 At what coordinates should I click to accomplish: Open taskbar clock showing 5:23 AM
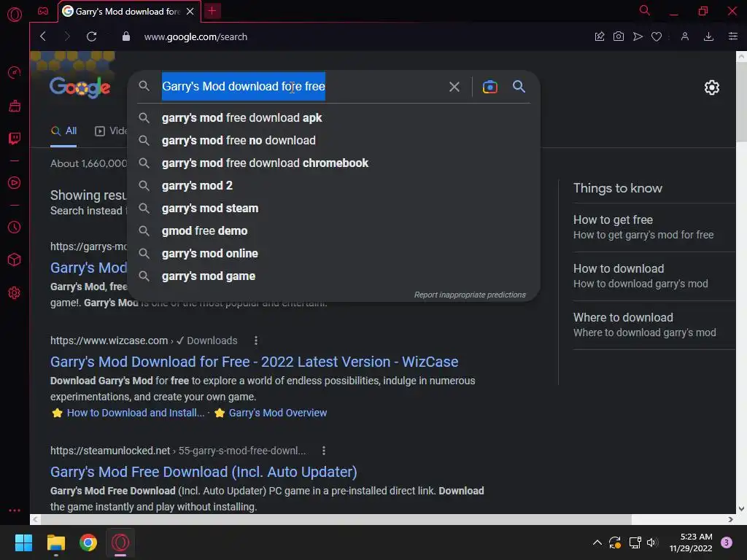[x=691, y=542]
